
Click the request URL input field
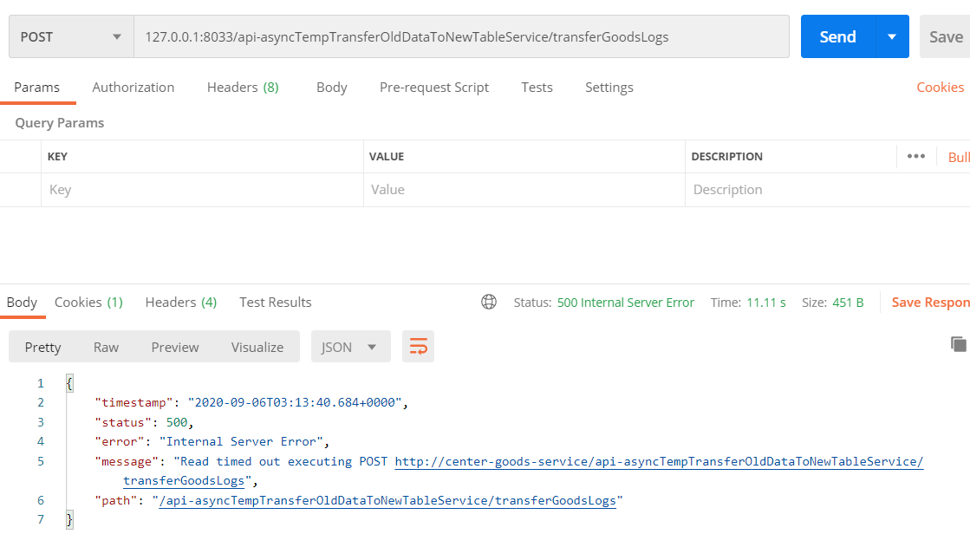click(x=459, y=36)
